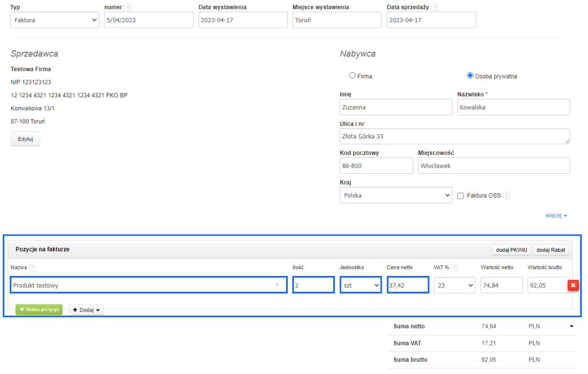The width and height of the screenshot is (588, 374).
Task: Open the VAT % rate dropdown
Action: pyautogui.click(x=455, y=285)
